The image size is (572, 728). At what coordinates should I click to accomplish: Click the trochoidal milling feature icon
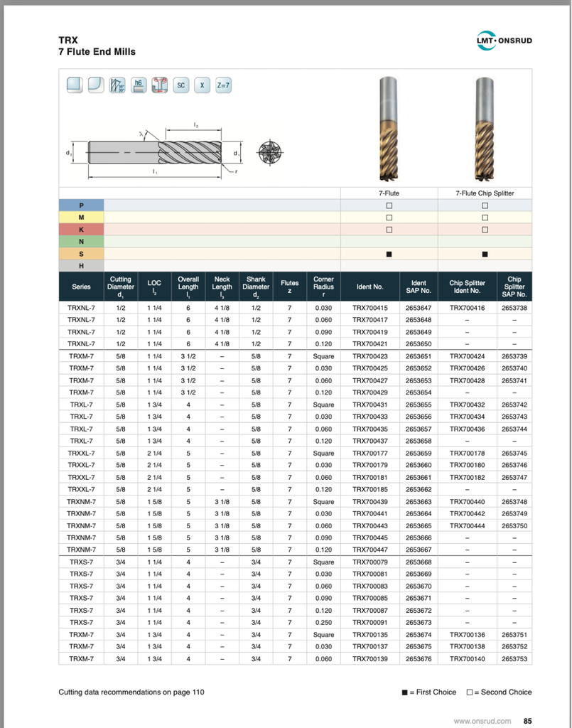pos(160,85)
